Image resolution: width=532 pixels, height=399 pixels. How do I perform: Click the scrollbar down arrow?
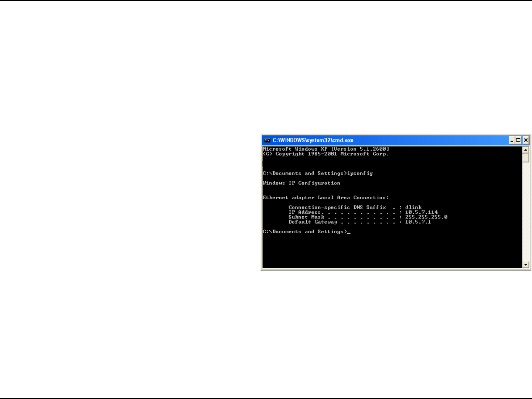pyautogui.click(x=526, y=265)
